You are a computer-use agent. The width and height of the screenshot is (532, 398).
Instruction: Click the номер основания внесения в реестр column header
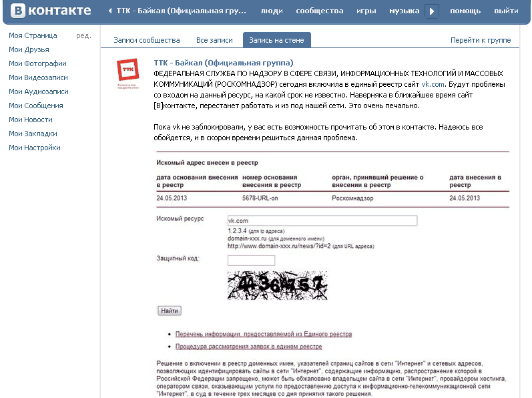(272, 181)
